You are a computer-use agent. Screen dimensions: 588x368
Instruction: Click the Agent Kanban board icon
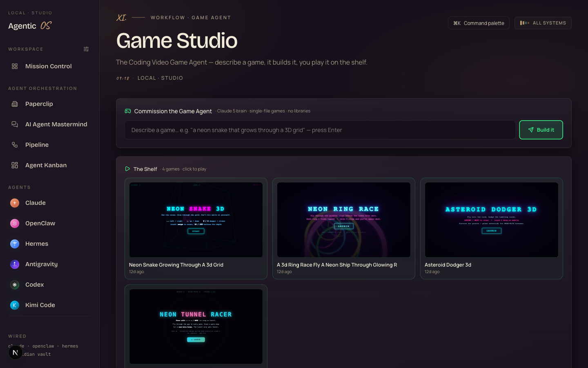coord(15,165)
